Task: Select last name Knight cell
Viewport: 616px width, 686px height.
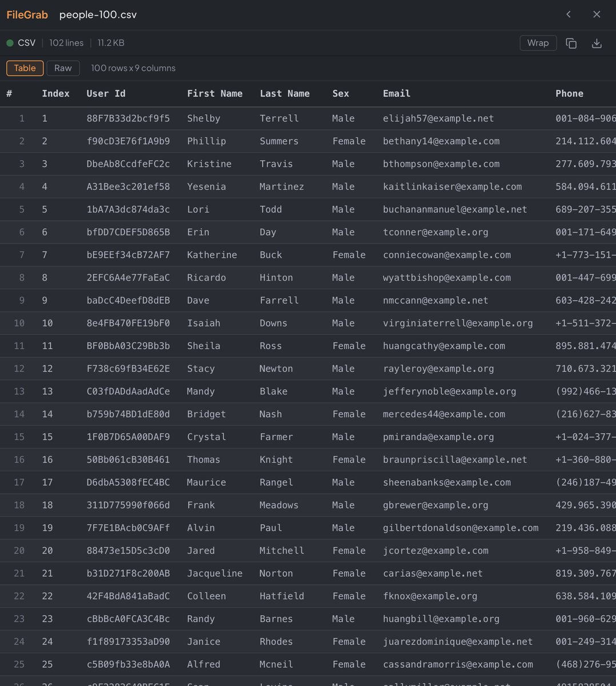Action: pos(276,460)
